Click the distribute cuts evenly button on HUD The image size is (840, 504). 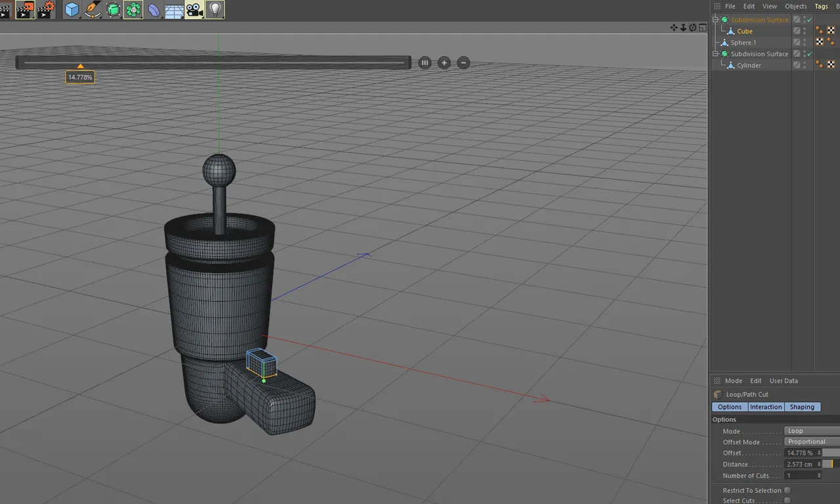(x=425, y=63)
